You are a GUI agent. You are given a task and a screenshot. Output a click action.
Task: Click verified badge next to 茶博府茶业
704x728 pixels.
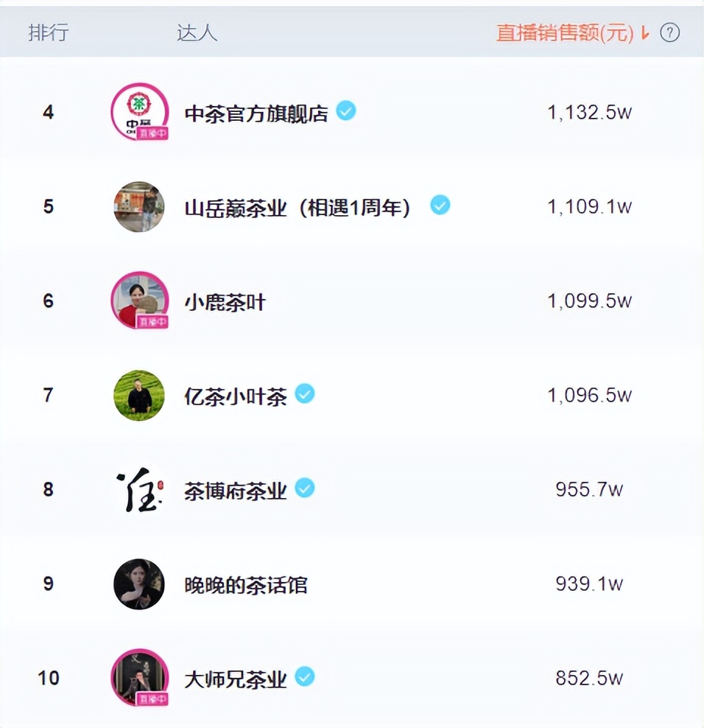click(x=305, y=488)
